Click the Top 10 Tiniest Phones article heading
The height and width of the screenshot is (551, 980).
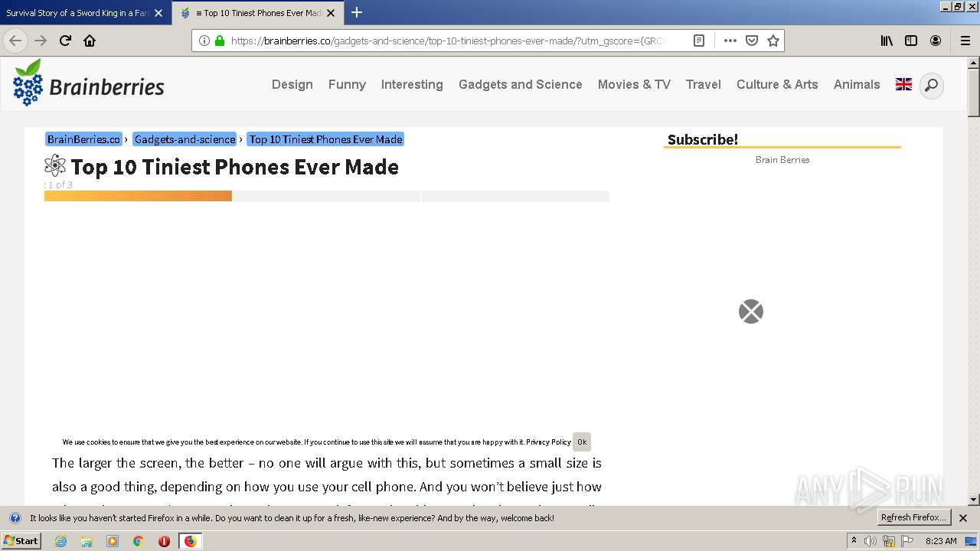(234, 167)
